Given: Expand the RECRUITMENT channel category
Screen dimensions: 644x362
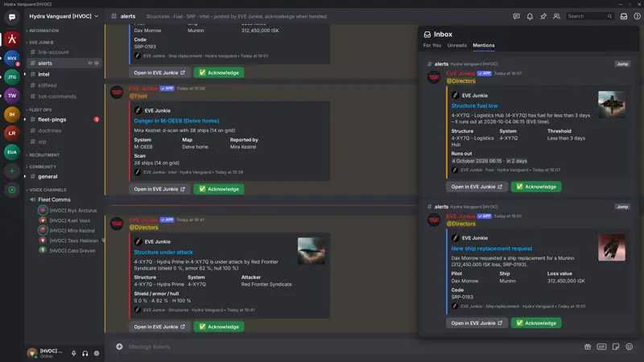Looking at the screenshot, I should pos(43,155).
